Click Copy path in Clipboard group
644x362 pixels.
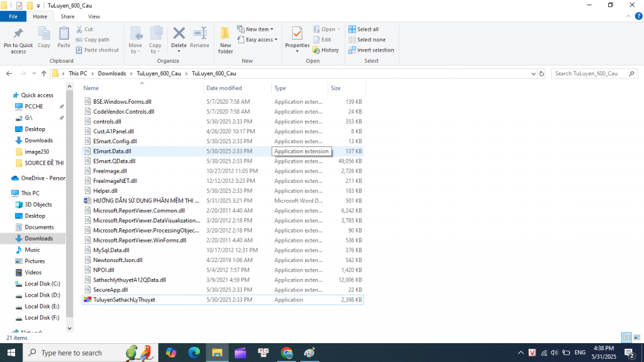click(x=93, y=40)
